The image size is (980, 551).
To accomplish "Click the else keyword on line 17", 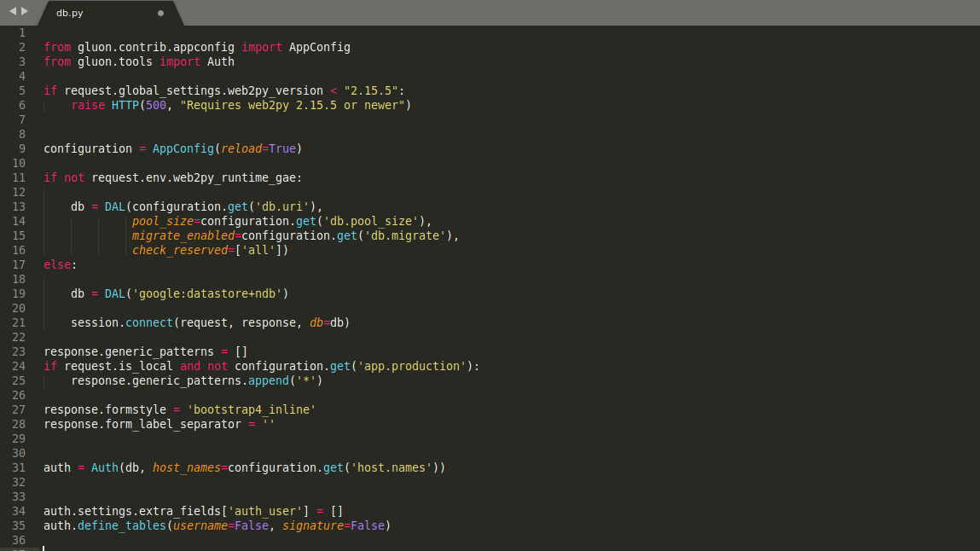I will click(x=57, y=265).
